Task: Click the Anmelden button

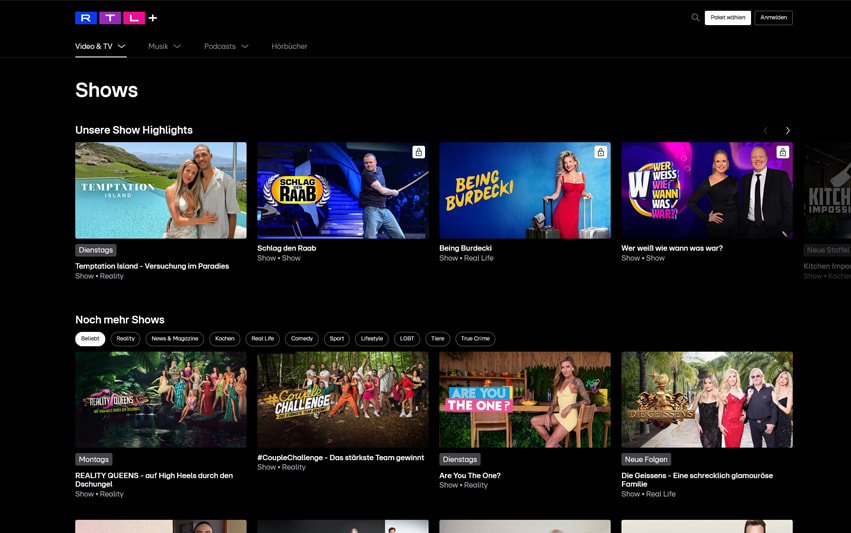Action: (x=773, y=17)
